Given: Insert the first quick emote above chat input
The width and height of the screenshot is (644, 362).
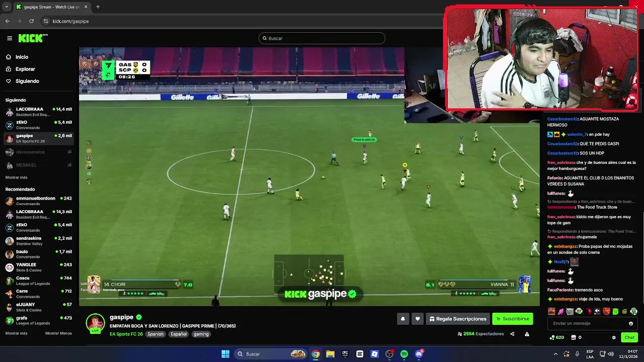Looking at the screenshot, I should click(552, 311).
